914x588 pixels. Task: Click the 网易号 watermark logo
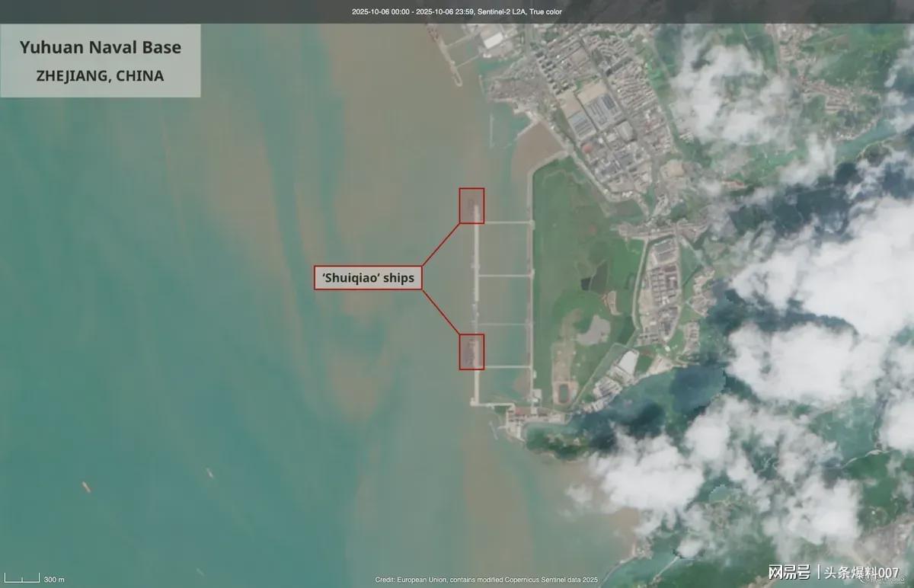(x=789, y=572)
